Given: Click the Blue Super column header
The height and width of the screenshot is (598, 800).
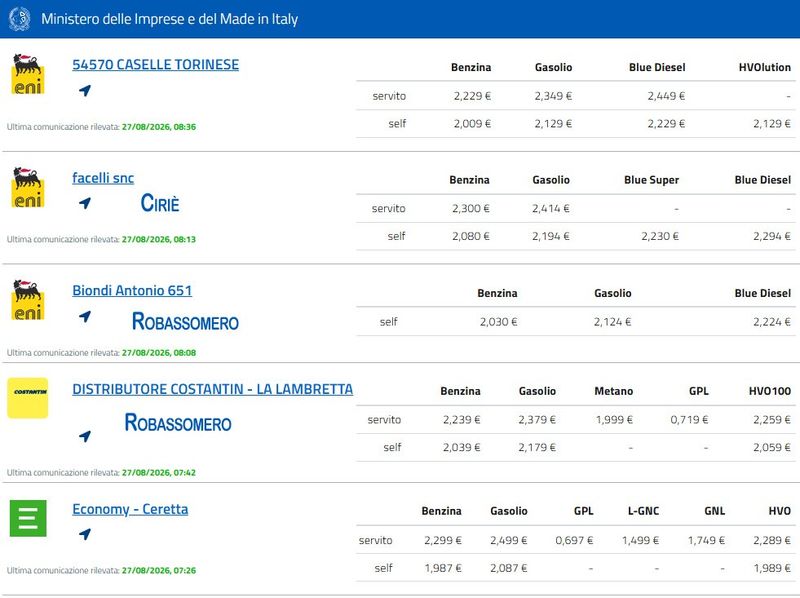Looking at the screenshot, I should (652, 180).
